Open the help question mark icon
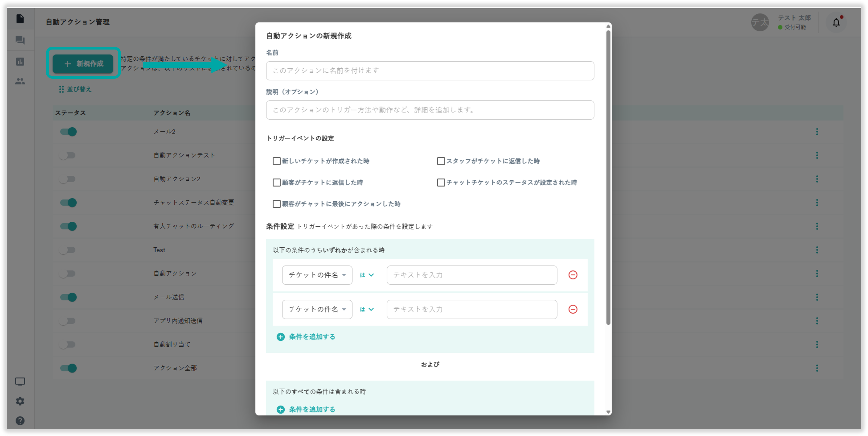 20,420
